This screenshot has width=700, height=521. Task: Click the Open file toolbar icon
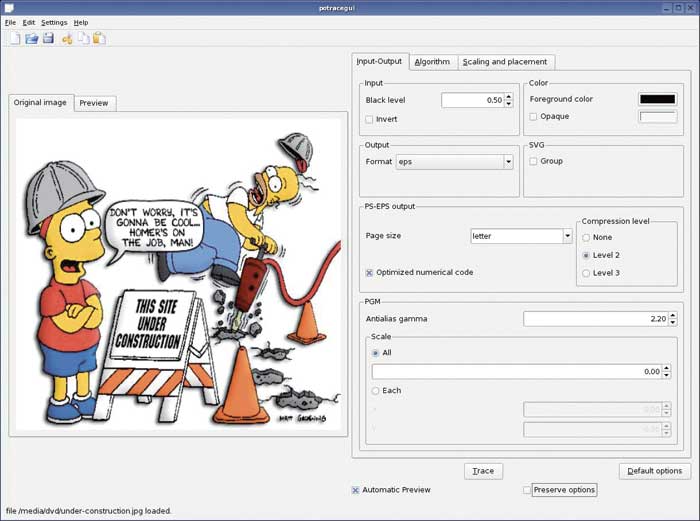click(x=31, y=39)
